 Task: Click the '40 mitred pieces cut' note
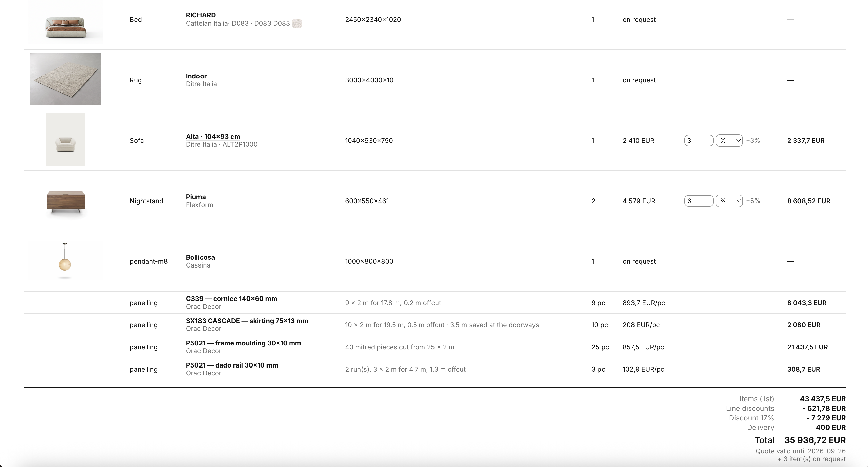[x=400, y=347]
